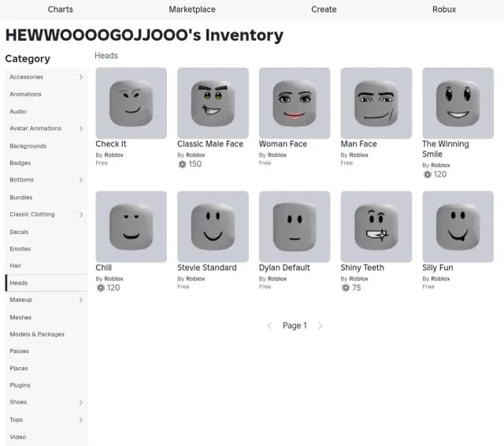Click Robux icon beside Chill's 120 price

point(101,288)
